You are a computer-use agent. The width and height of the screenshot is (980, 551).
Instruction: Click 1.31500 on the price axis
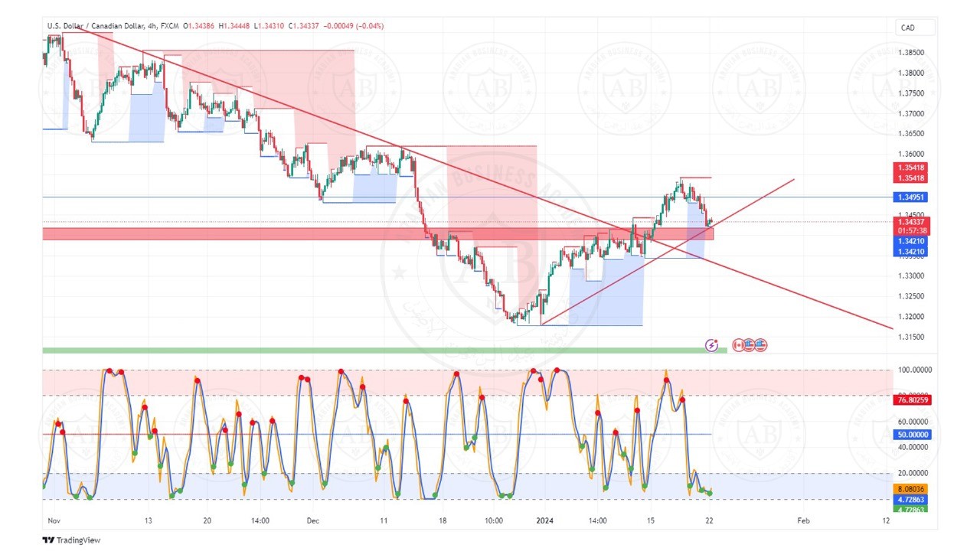pos(912,337)
